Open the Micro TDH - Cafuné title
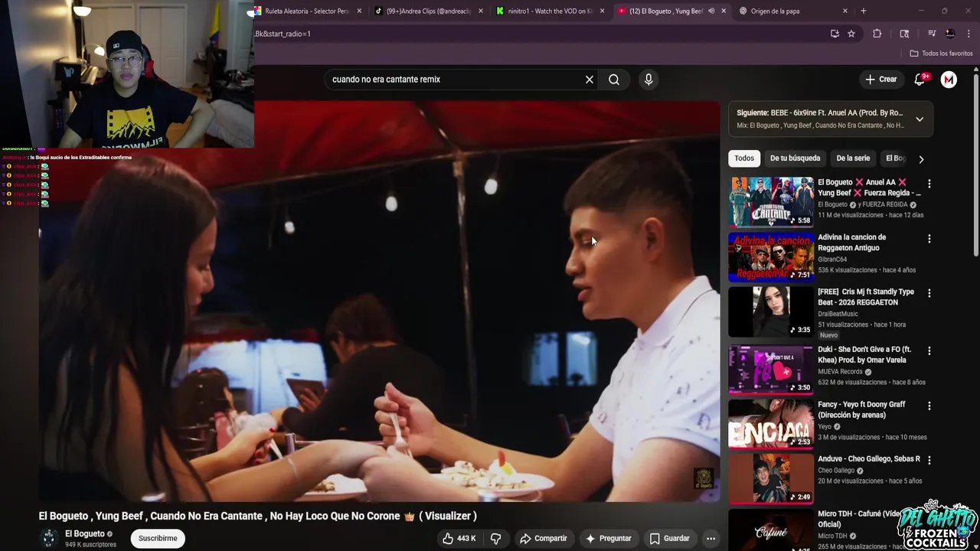 click(860, 519)
